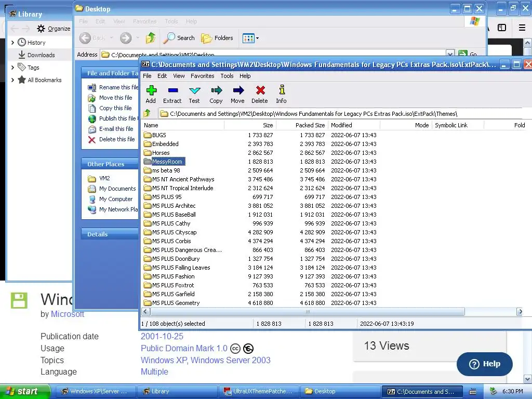Switch to the Desktop taskbar button
The image size is (532, 399).
pyautogui.click(x=340, y=392)
